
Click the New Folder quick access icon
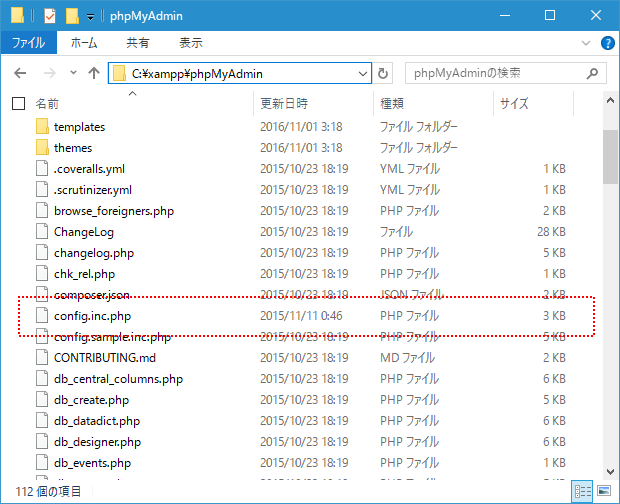[x=72, y=16]
